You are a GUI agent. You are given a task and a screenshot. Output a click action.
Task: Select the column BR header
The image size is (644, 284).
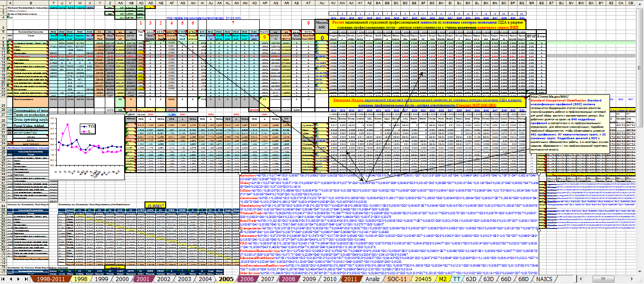[531, 2]
